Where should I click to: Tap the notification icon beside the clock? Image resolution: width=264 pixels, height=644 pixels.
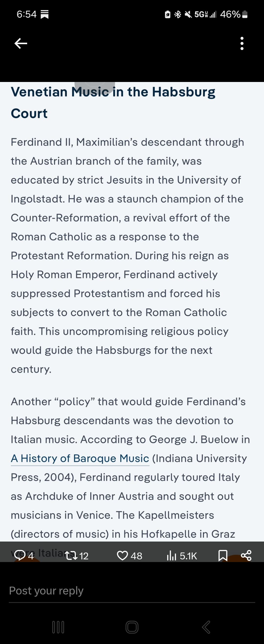(44, 14)
